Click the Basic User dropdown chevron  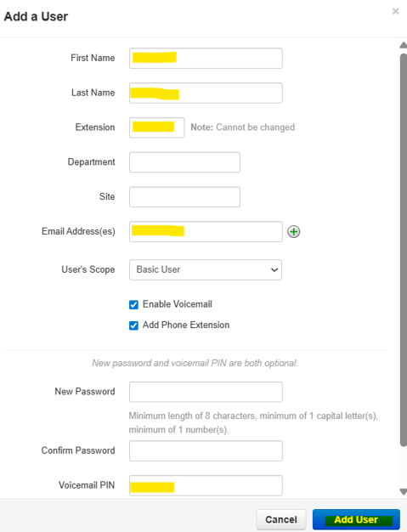(274, 270)
